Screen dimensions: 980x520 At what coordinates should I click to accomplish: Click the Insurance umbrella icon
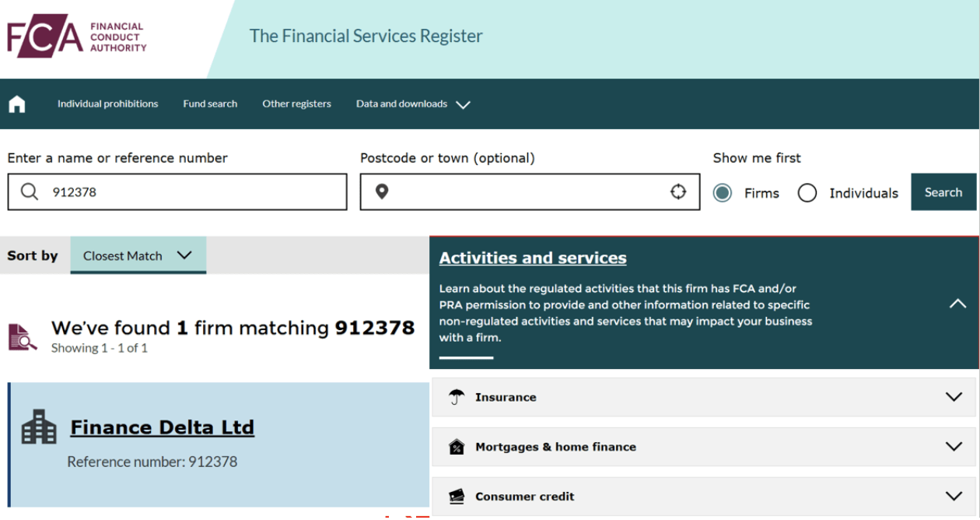tap(457, 397)
